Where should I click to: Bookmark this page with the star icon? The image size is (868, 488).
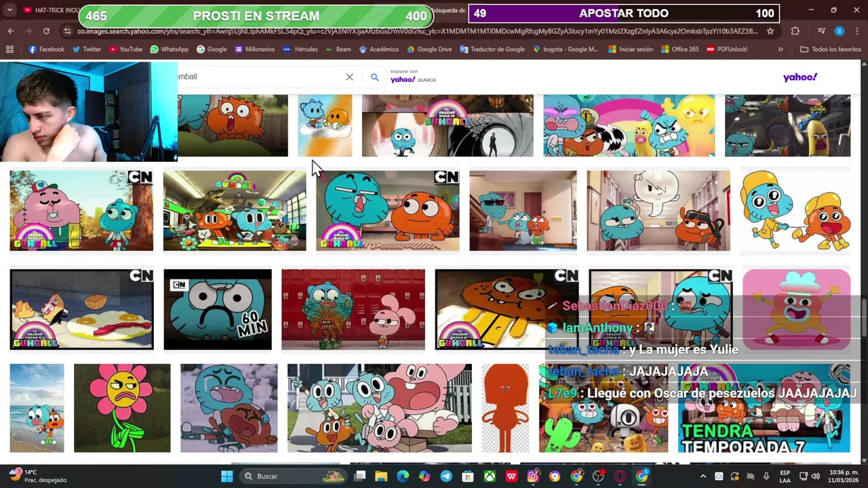pos(770,31)
